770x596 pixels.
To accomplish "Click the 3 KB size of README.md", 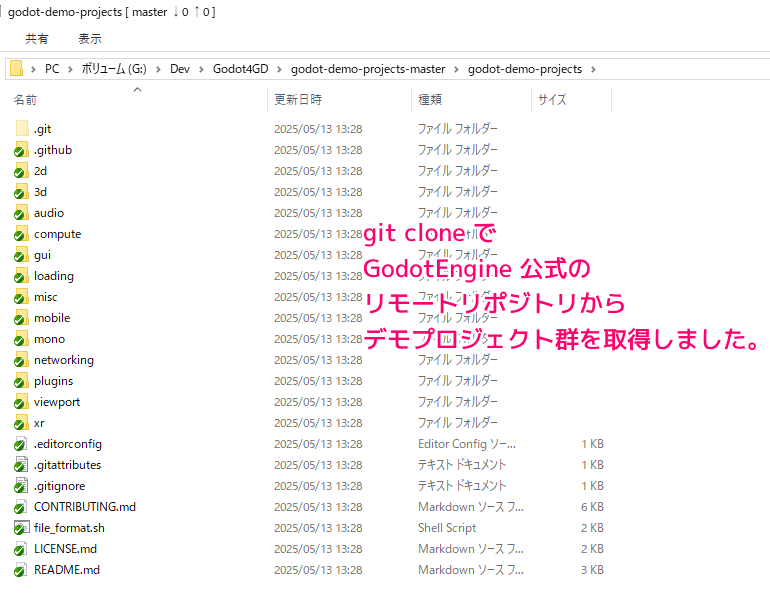I will click(x=592, y=570).
